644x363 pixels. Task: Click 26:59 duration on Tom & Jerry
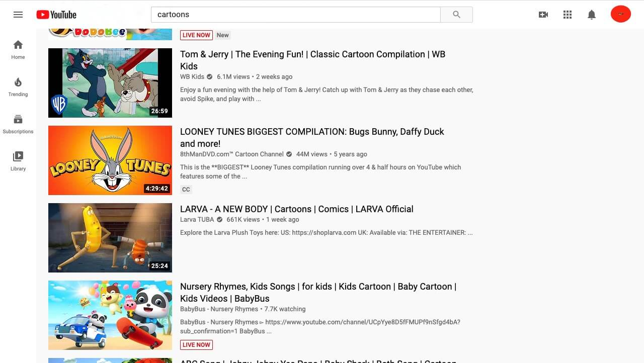[159, 111]
